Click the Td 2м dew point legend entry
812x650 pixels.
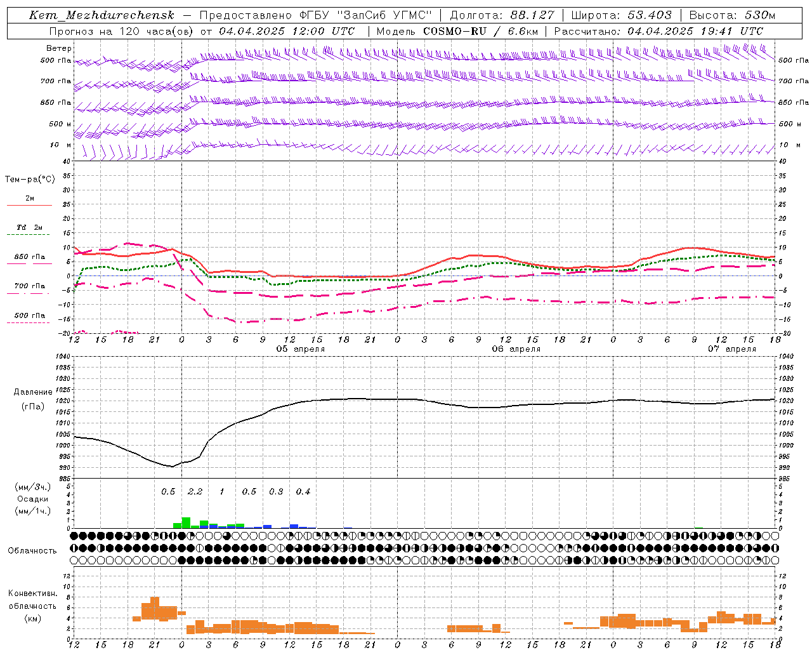coord(30,227)
